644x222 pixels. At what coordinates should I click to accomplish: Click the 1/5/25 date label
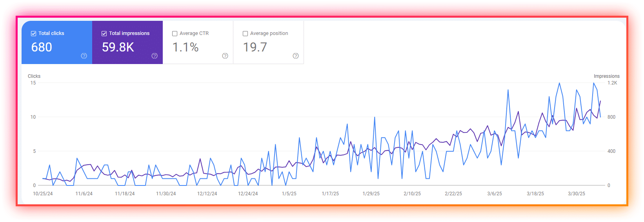[x=289, y=194]
